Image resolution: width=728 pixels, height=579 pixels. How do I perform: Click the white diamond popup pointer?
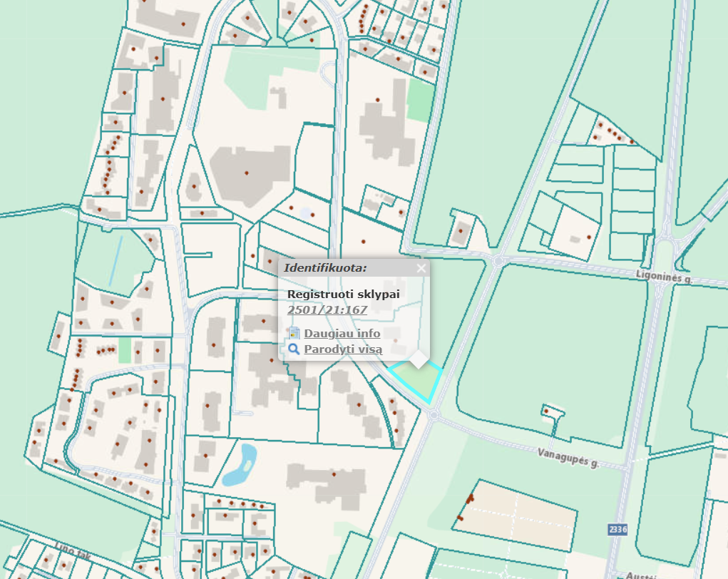419,359
